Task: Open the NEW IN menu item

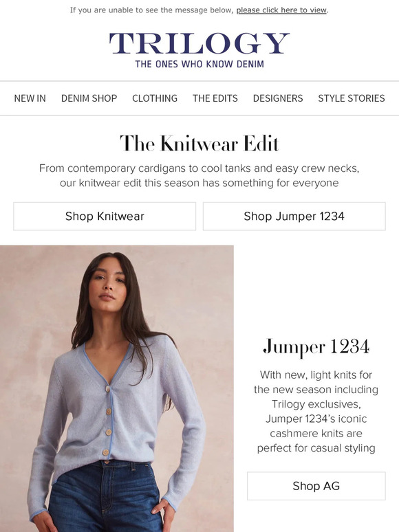Action: point(30,98)
